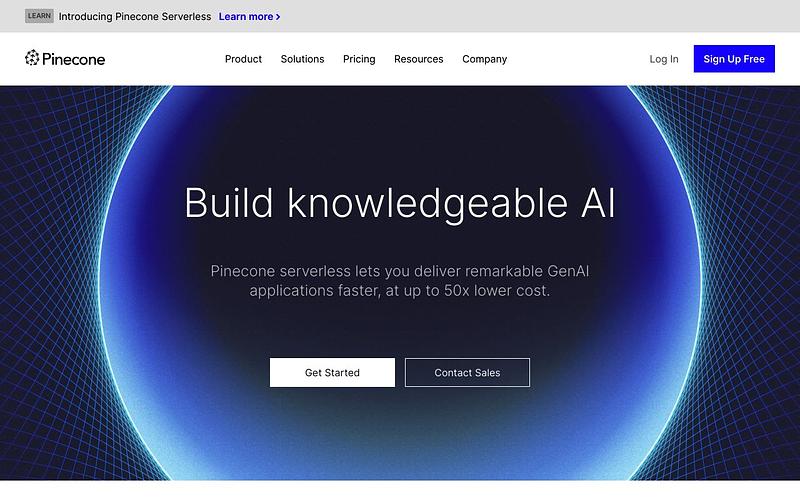Click the Sign Up Free button
800x500 pixels.
pyautogui.click(x=734, y=59)
